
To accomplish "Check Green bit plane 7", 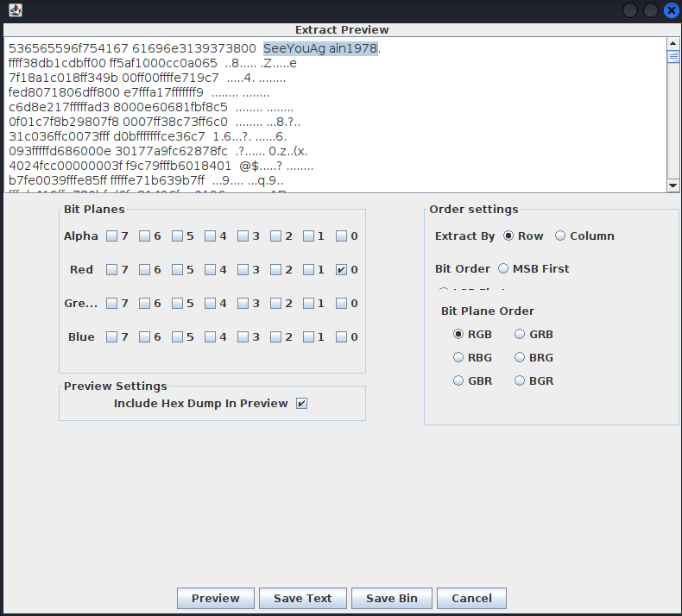I will click(111, 303).
